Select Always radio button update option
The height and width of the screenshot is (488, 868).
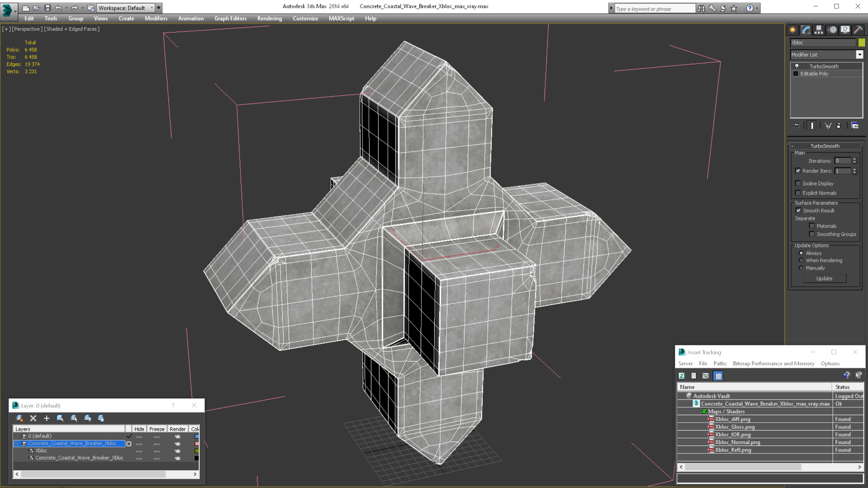click(x=800, y=253)
